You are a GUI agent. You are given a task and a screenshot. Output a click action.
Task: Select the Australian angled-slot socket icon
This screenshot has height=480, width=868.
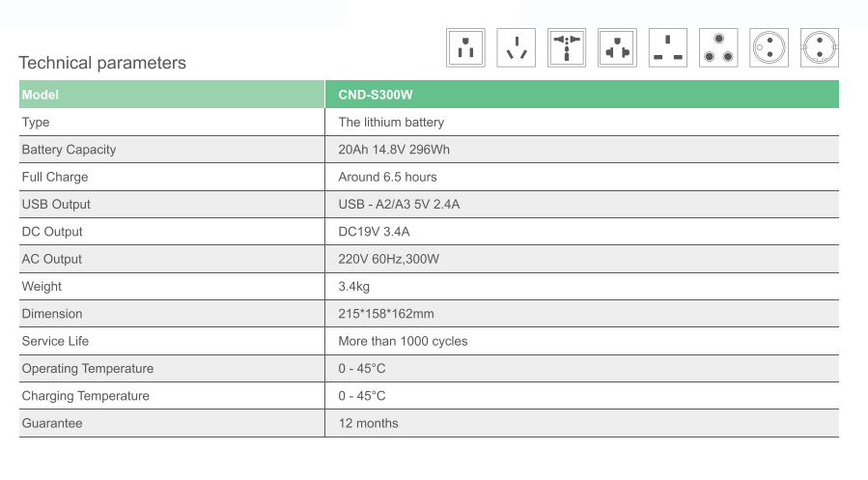(517, 47)
